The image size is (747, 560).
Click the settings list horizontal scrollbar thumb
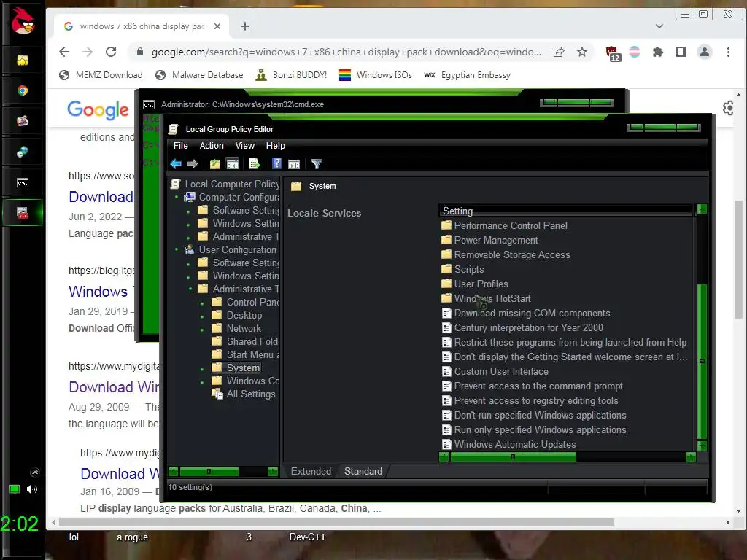coord(513,457)
